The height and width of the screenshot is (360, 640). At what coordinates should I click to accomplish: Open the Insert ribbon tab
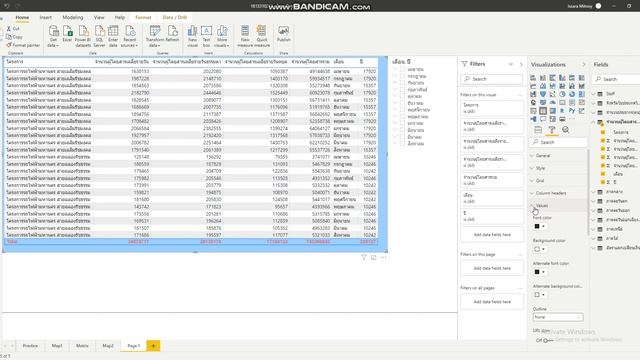click(46, 18)
